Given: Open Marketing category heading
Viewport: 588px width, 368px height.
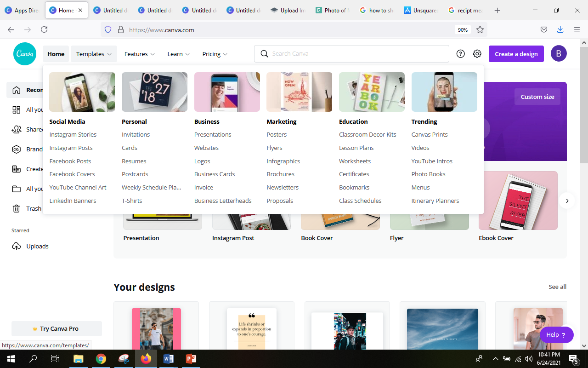Looking at the screenshot, I should (282, 121).
